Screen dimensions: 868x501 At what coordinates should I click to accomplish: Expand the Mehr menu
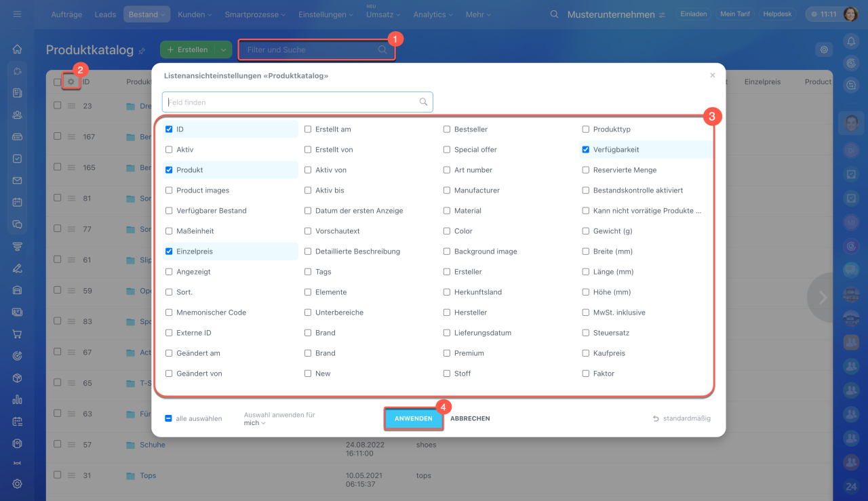pos(479,14)
